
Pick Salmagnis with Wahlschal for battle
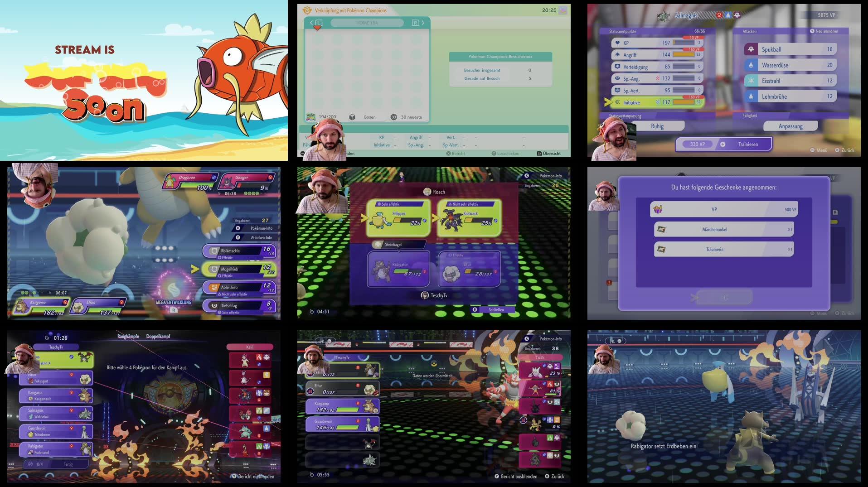point(56,413)
